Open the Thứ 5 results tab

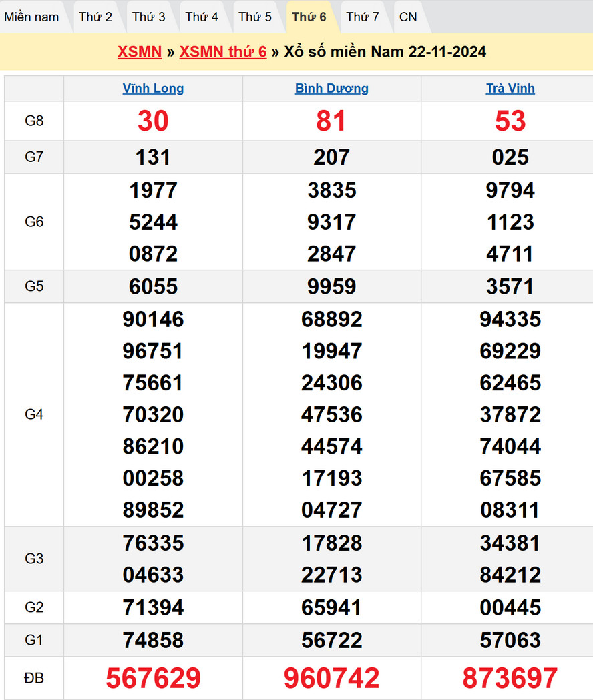coord(255,17)
